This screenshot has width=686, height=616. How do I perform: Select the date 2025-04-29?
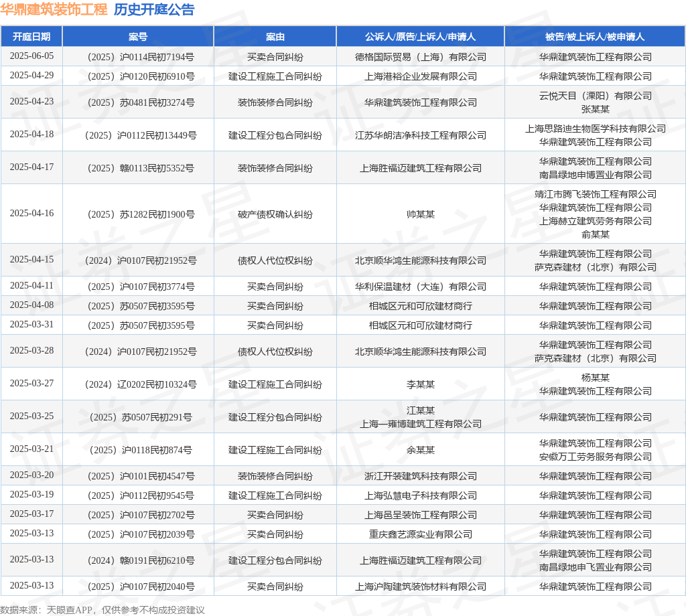click(31, 76)
